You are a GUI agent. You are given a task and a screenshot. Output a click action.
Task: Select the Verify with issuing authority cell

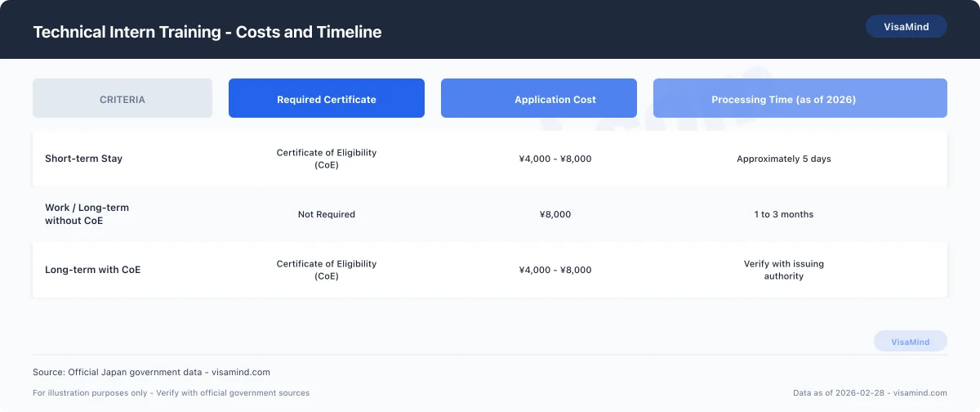click(x=783, y=270)
